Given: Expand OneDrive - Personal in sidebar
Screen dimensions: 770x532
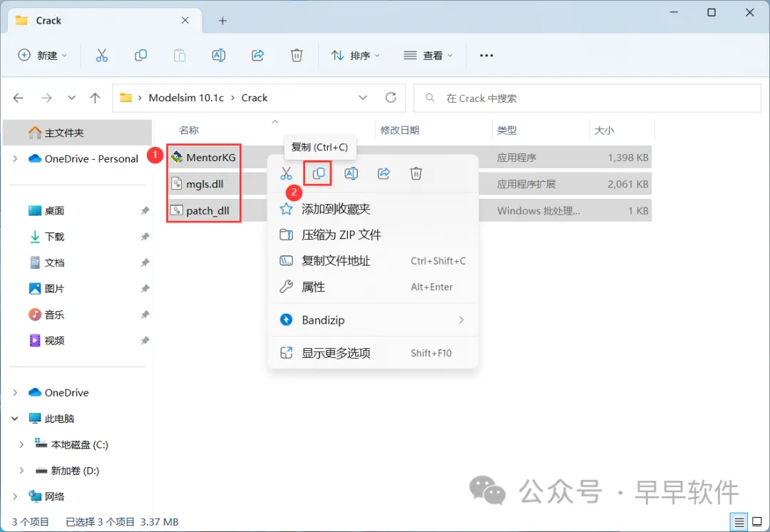Looking at the screenshot, I should tap(15, 158).
